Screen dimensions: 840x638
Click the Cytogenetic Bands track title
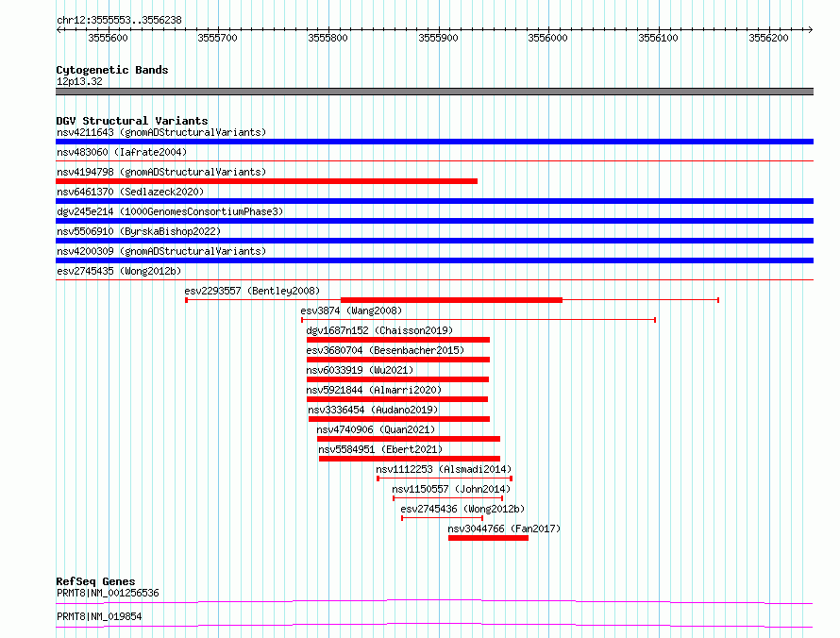click(112, 70)
